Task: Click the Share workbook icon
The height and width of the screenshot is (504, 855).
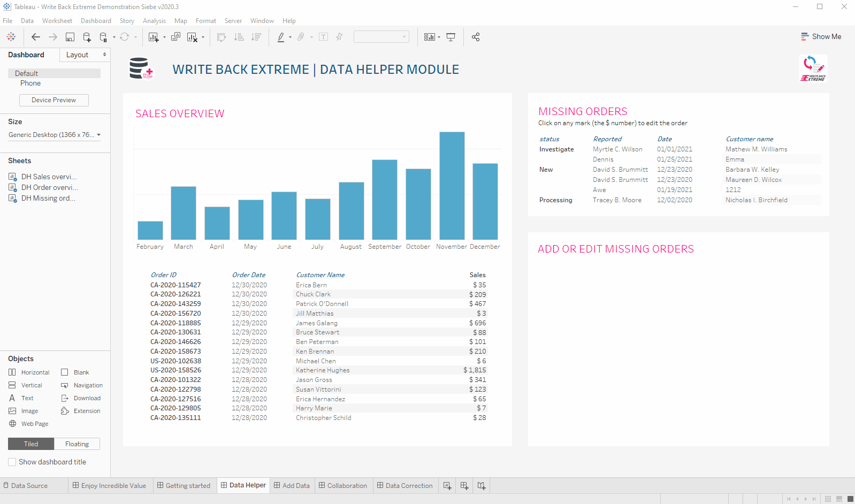Action: 476,37
